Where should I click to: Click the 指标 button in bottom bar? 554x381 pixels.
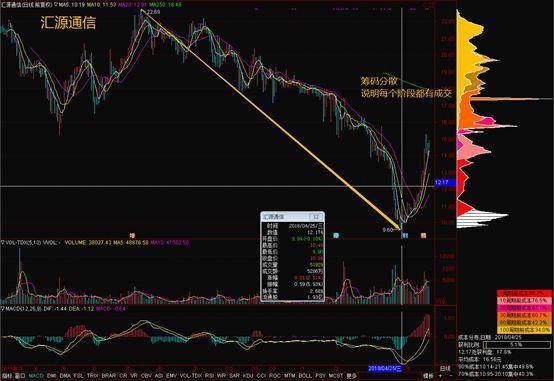[x=7, y=376]
